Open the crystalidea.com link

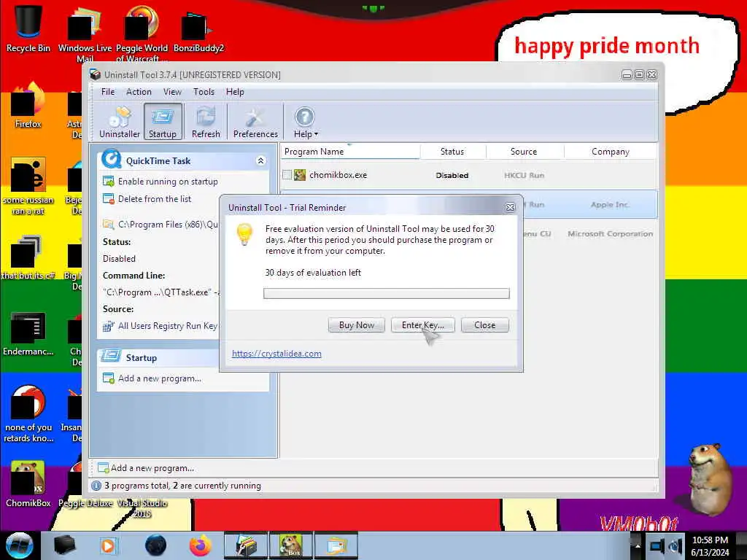click(276, 354)
